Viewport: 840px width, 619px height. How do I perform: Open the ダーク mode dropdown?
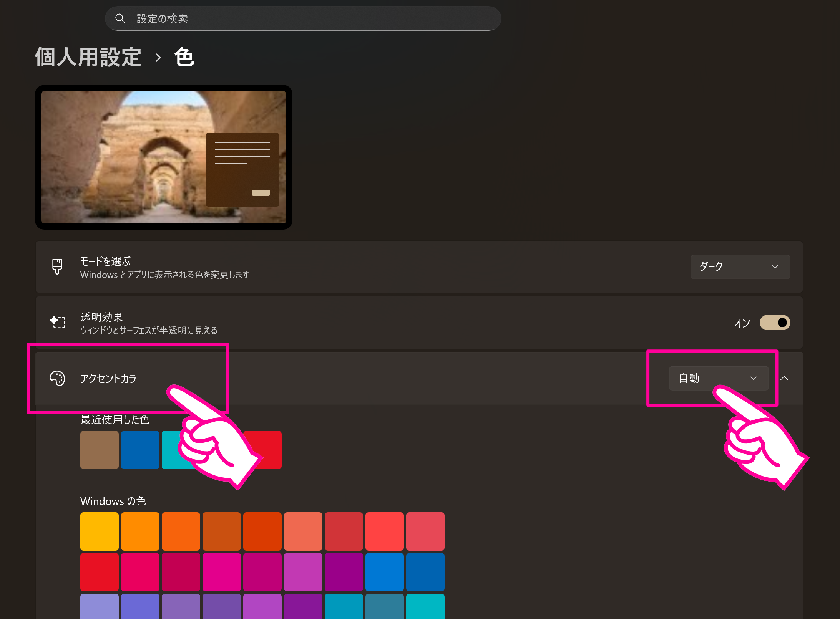click(740, 266)
